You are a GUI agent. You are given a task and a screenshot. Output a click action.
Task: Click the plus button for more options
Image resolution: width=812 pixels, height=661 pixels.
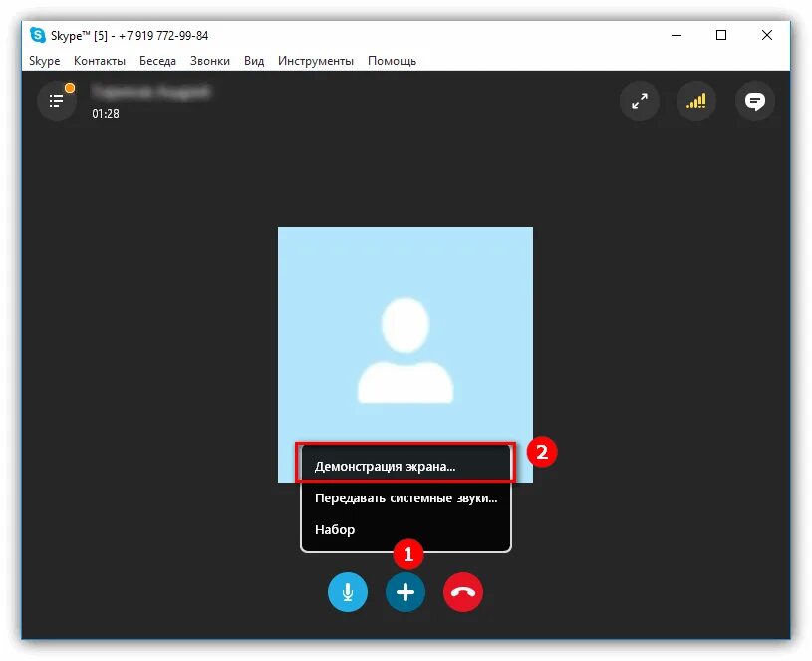406,592
